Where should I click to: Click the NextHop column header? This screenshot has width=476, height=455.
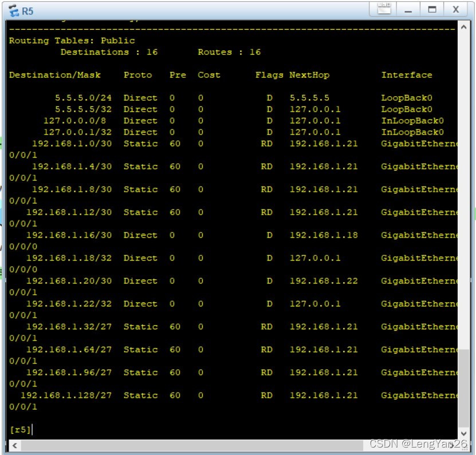309,75
